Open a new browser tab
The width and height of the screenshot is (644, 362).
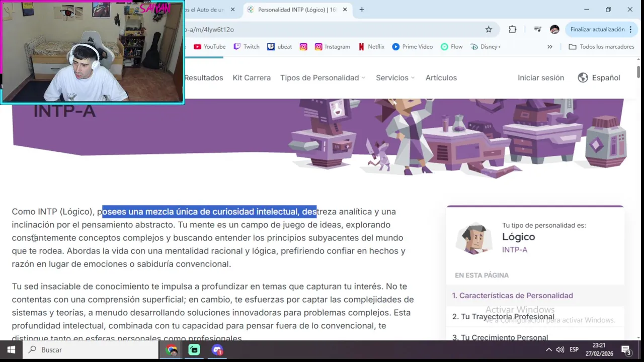tap(362, 10)
